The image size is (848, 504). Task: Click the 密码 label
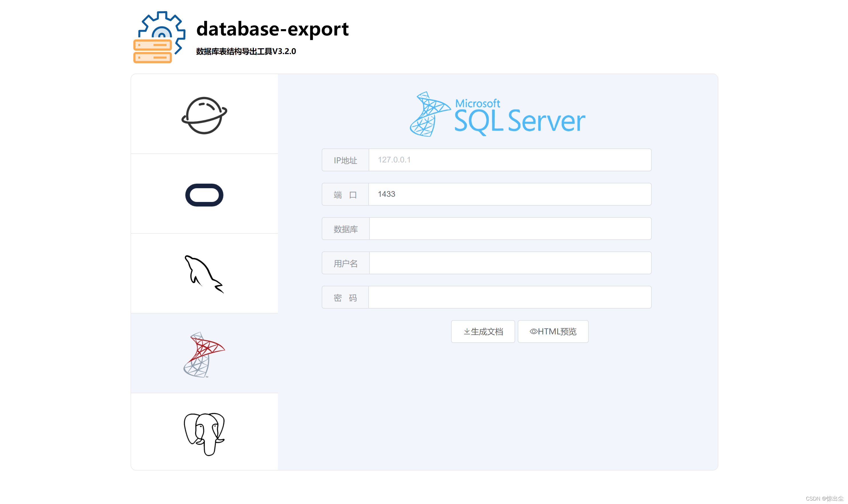pos(345,297)
